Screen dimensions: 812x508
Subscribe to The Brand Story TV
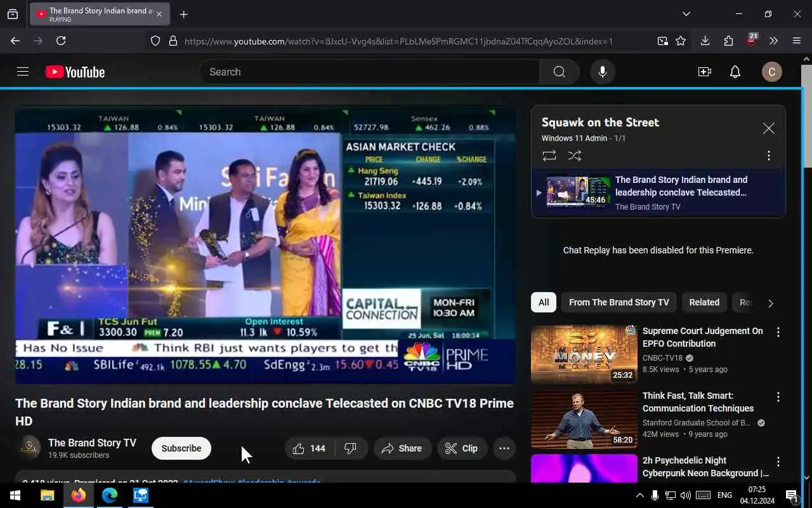tap(181, 448)
